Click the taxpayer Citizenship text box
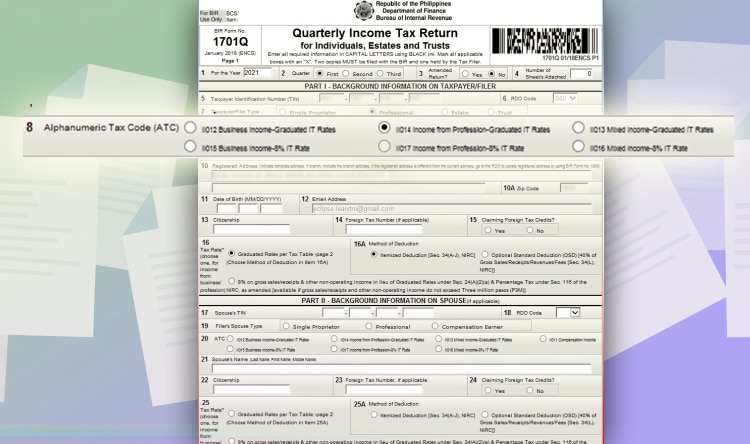750x444 pixels. [251, 229]
